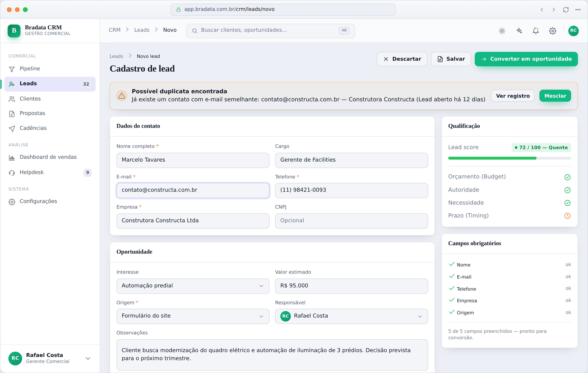Click the Necessidade green check icon
The height and width of the screenshot is (373, 588).
(x=567, y=203)
